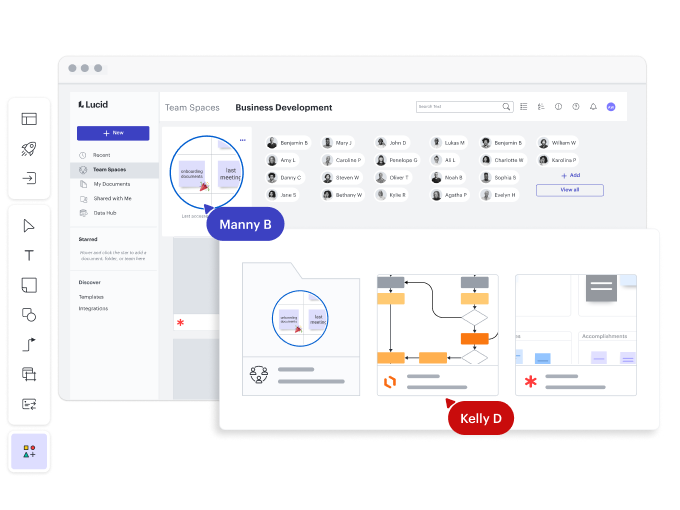Click the search text field
The height and width of the screenshot is (510, 680).
pos(458,107)
